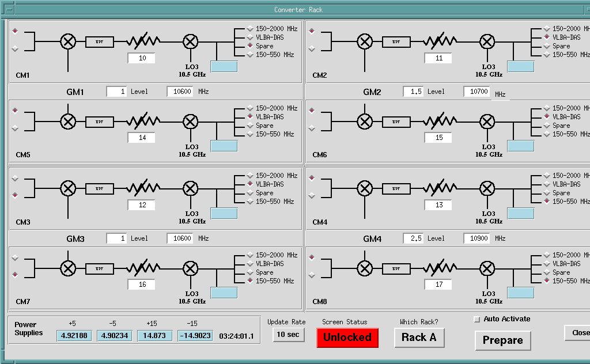Enable the Auto Activate checkbox
Viewport: 590px width, 364px height.
click(476, 319)
